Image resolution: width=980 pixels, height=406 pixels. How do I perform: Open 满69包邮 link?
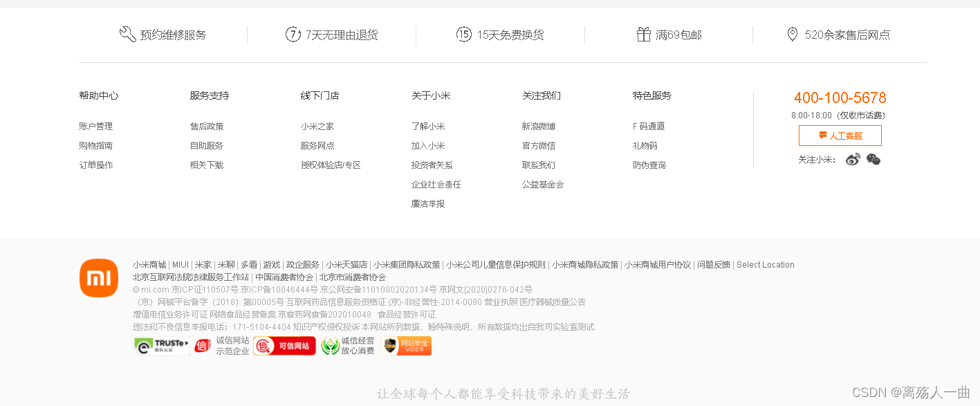(678, 35)
